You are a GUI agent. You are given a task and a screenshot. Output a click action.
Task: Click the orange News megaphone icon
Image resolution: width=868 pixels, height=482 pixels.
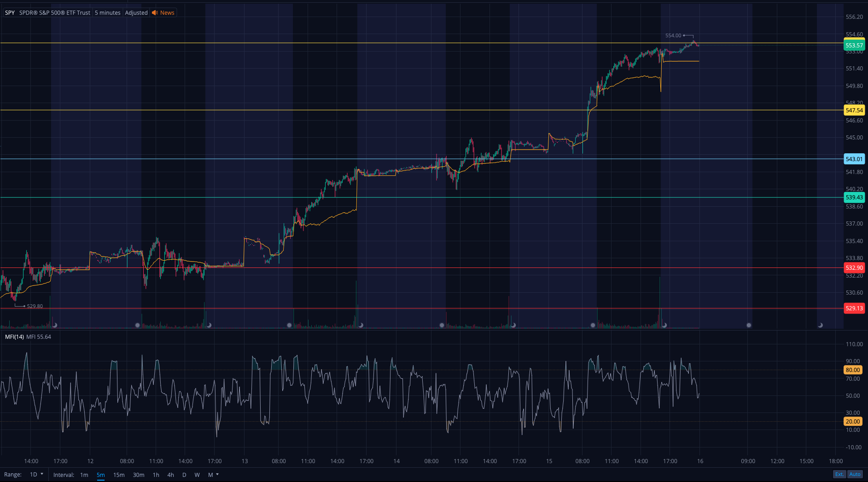(x=155, y=13)
